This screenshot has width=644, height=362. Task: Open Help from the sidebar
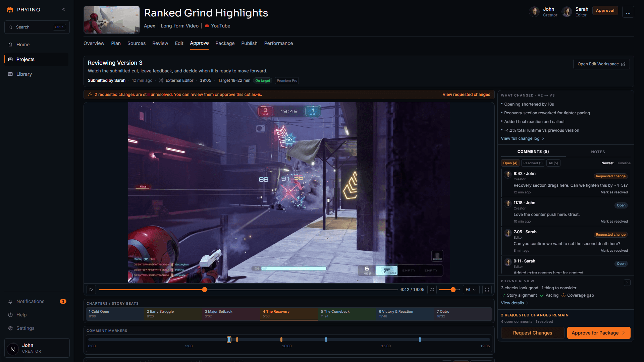37,315
